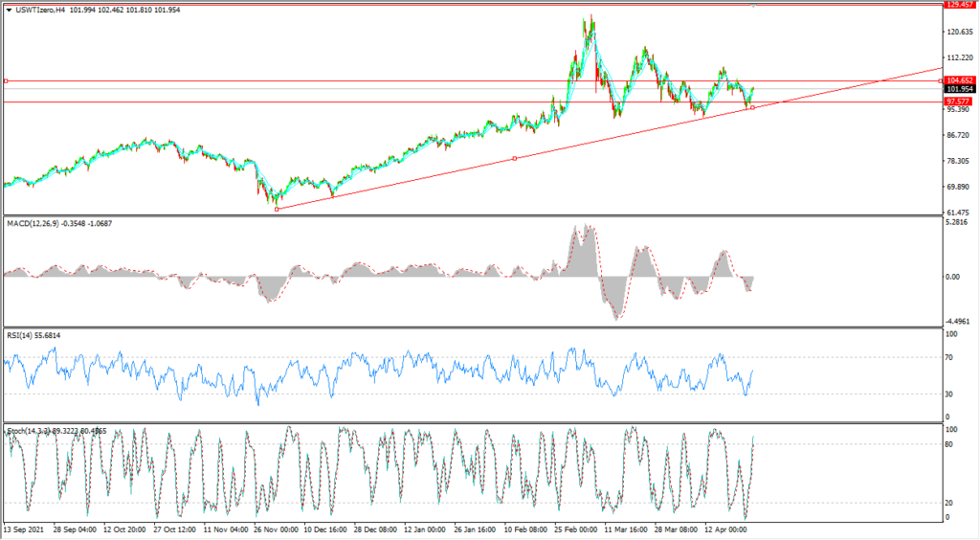Select the trendline start anchor near November low
The image size is (980, 540).
click(277, 210)
